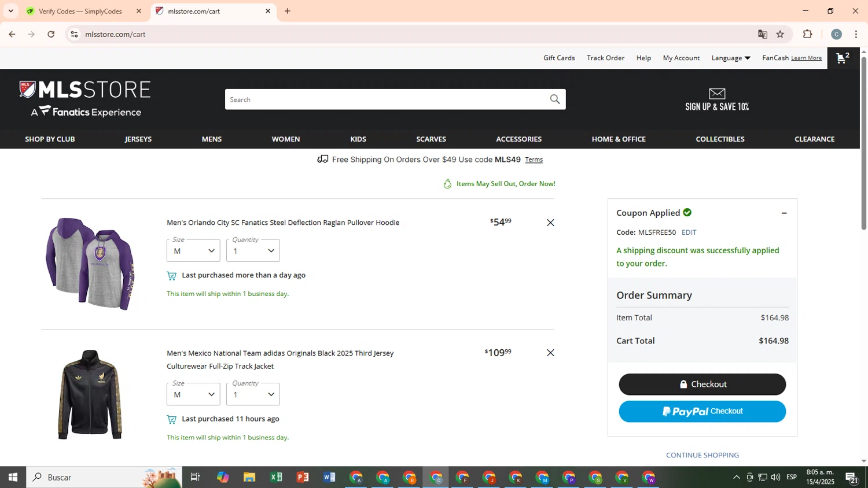Close the mlsstore.com/cart tab
868x488 pixels.
(x=268, y=11)
